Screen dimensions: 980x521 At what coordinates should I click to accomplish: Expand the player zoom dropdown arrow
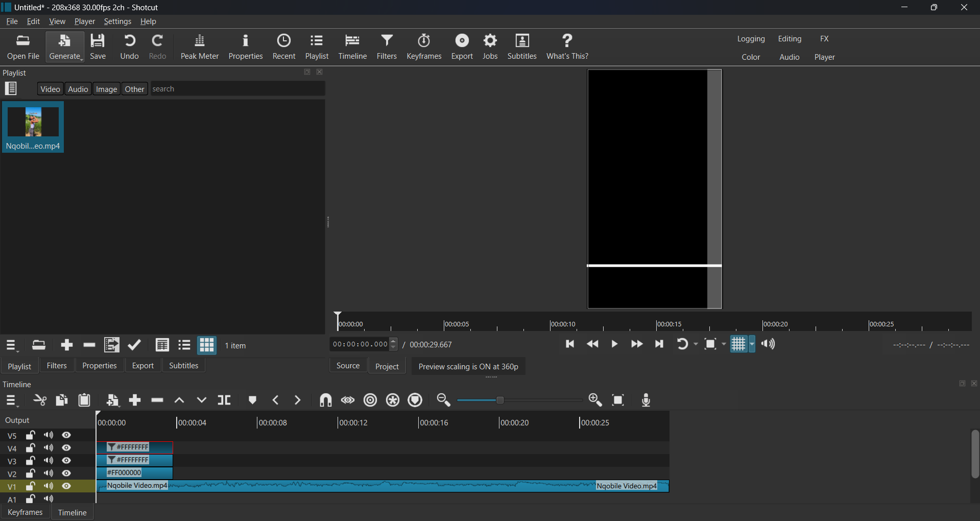point(724,344)
